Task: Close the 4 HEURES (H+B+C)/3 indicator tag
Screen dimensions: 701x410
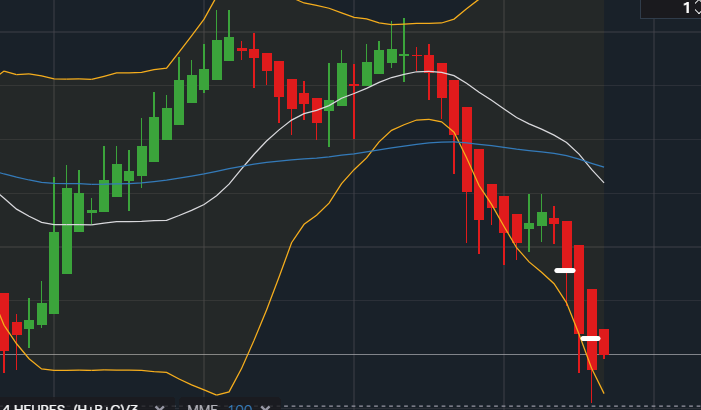Action: click(159, 407)
